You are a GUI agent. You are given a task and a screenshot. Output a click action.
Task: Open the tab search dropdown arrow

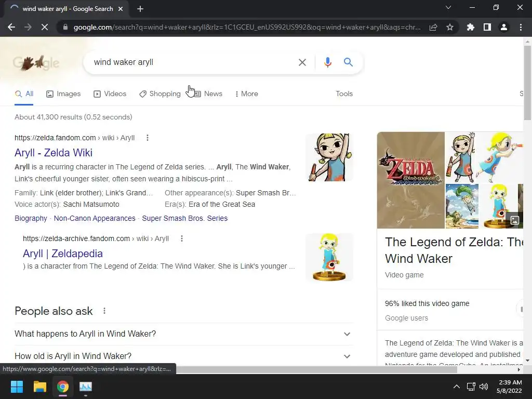(448, 7)
